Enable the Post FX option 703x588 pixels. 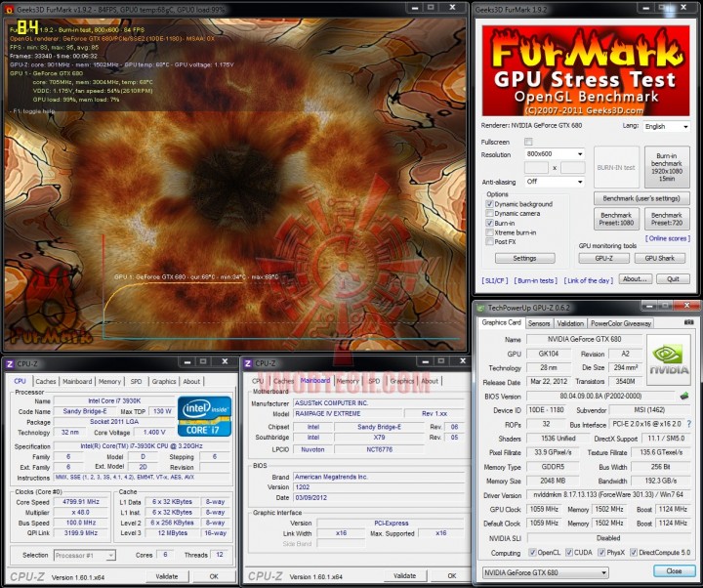[489, 242]
